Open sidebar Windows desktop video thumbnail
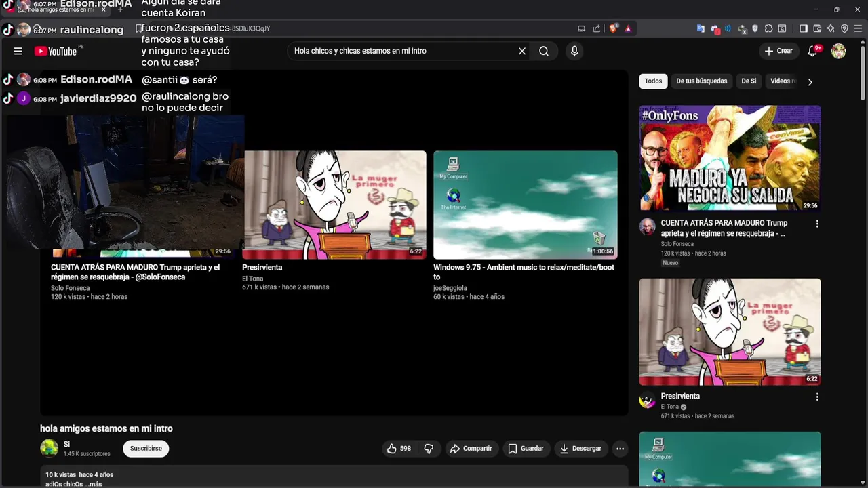This screenshot has width=868, height=488. coord(730,460)
